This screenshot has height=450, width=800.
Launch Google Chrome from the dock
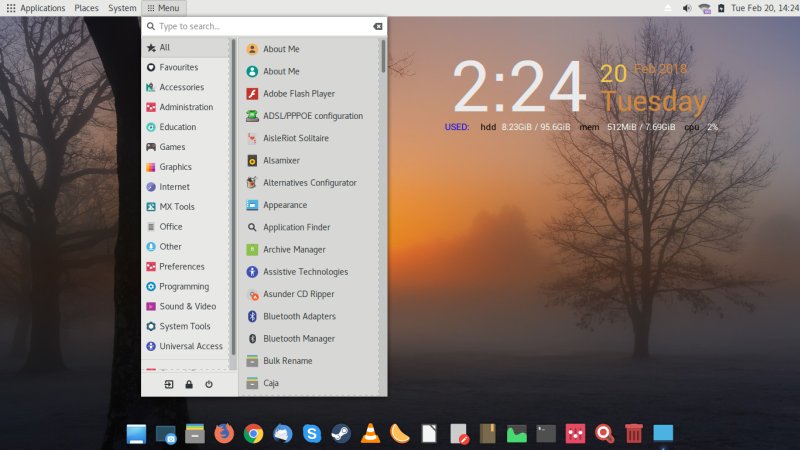(253, 433)
